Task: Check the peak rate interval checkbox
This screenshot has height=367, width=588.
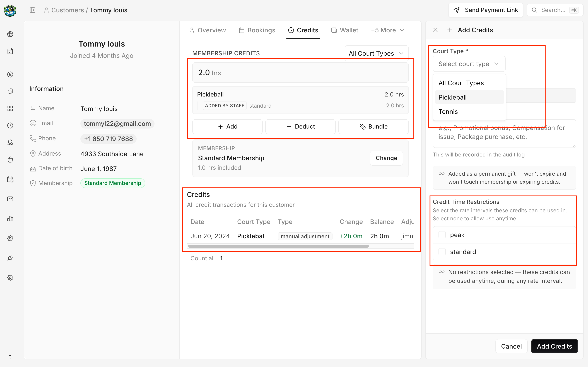Action: point(442,235)
